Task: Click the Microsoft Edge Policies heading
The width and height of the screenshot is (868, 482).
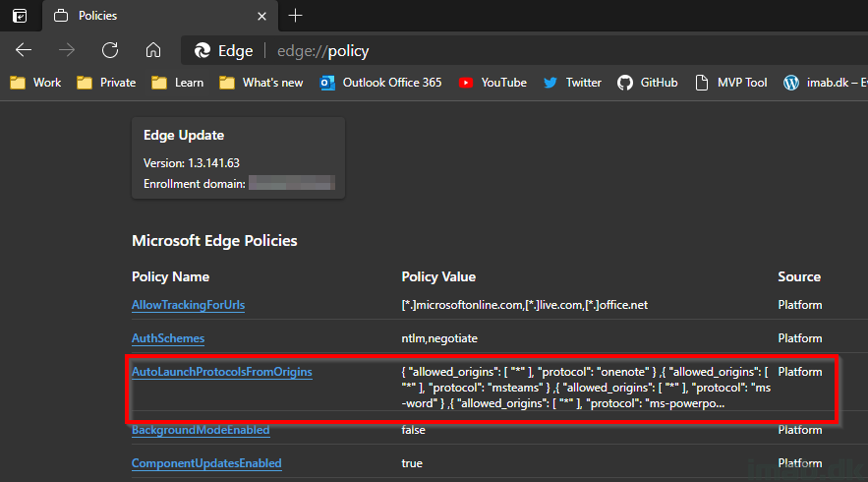Action: [214, 240]
